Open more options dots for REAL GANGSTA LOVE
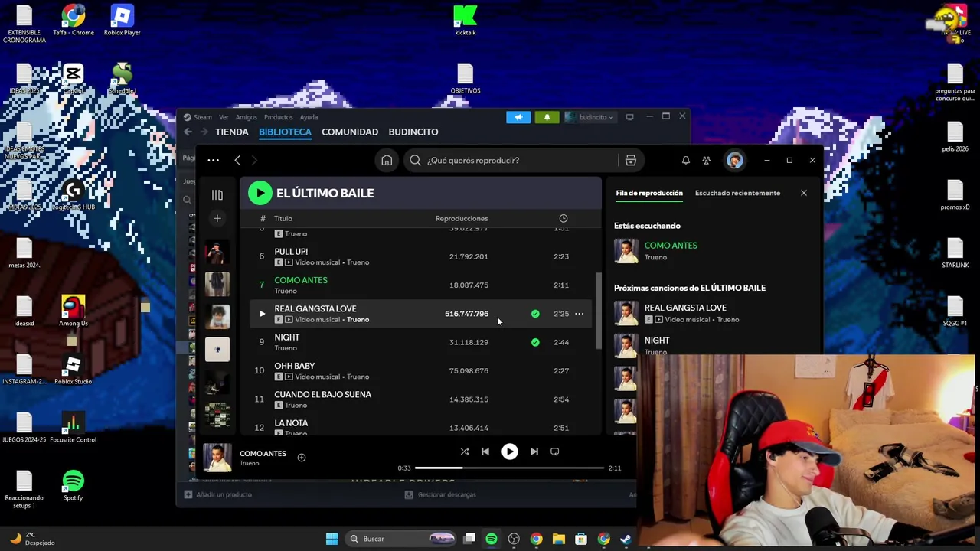Screen dimensions: 980x551 pyautogui.click(x=579, y=314)
